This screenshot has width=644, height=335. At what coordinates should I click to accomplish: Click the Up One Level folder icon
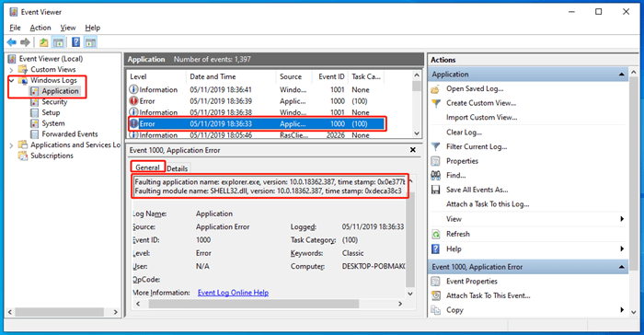[43, 42]
